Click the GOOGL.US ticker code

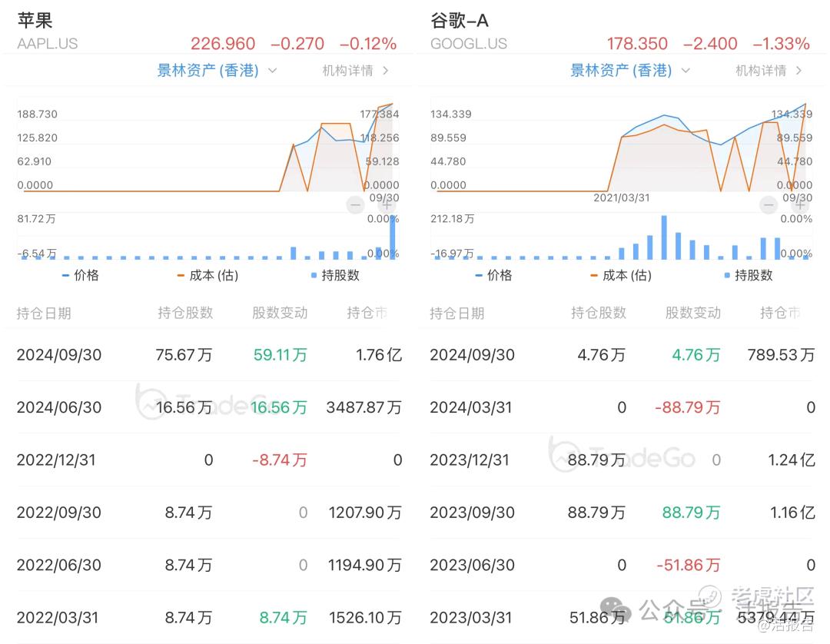469,43
